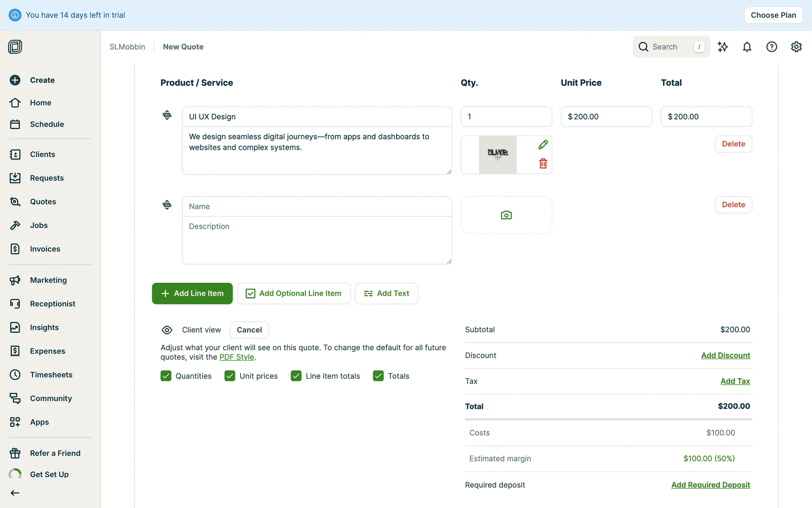The image size is (812, 508).
Task: Collapse sidebar with the left arrow
Action: point(15,493)
